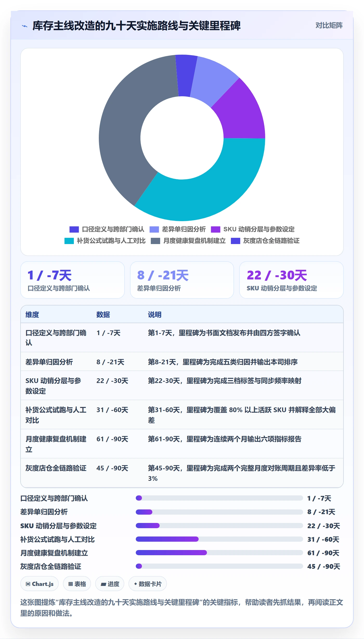Click the SKU 动销分层与参数设定 progress bar

tap(219, 526)
